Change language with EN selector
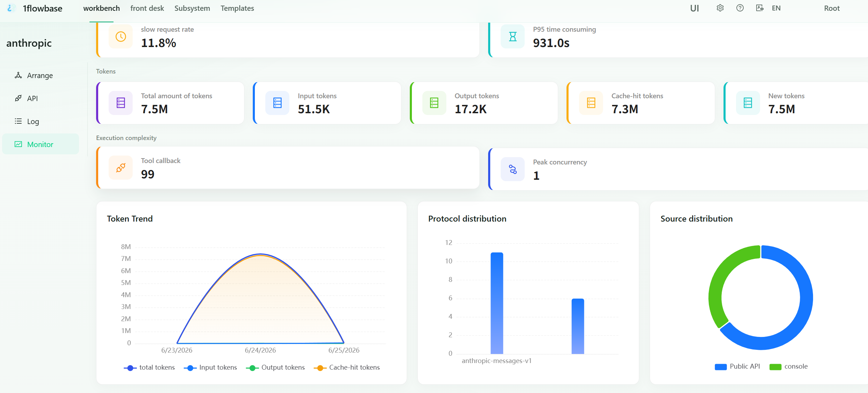This screenshot has height=393, width=868. coord(776,8)
